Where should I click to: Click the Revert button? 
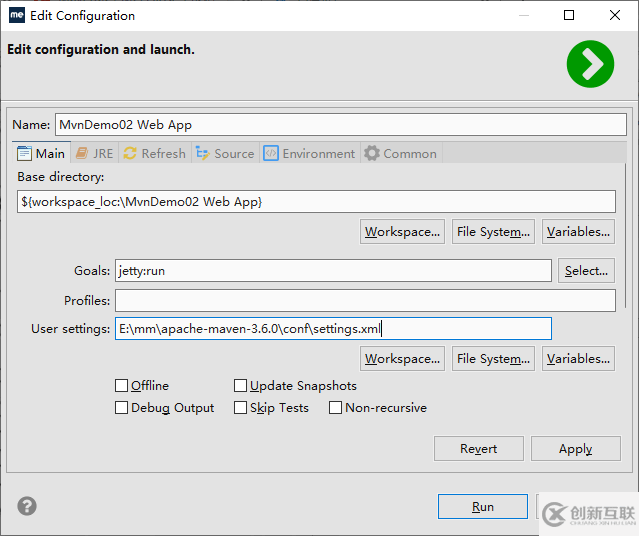tap(478, 449)
